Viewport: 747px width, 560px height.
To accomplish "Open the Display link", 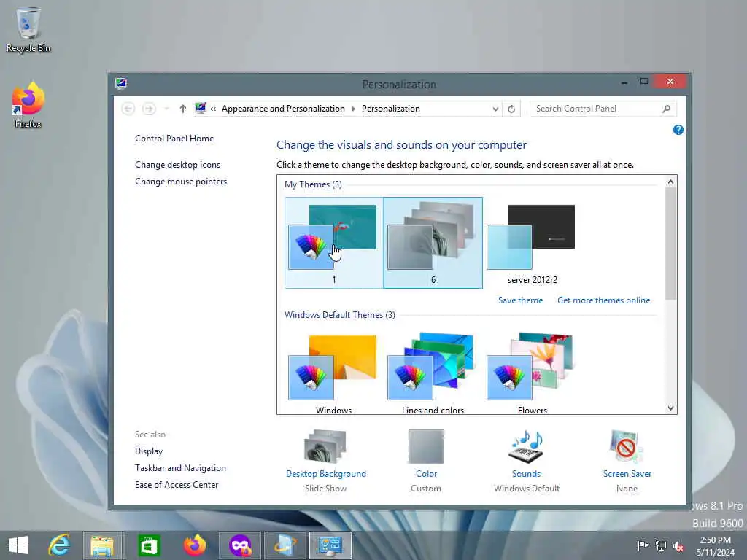I will (x=149, y=451).
